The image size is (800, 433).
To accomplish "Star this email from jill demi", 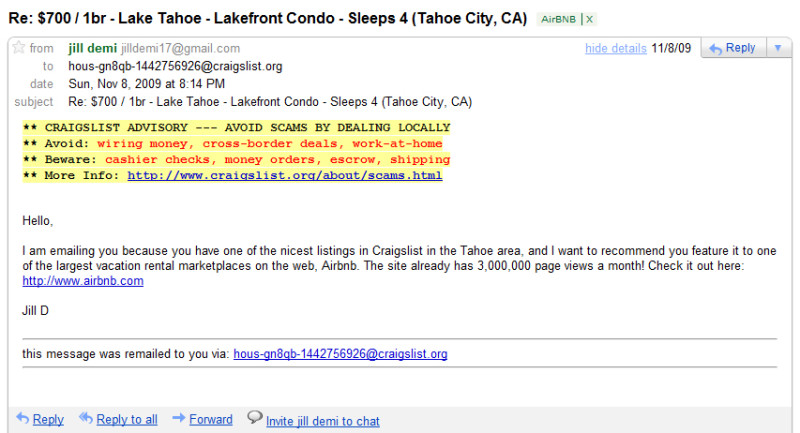I will (19, 48).
